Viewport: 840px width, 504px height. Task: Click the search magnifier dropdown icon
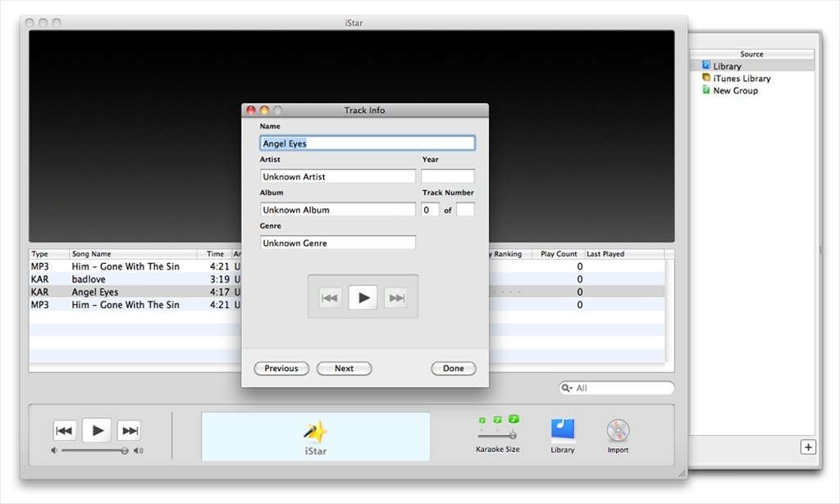(x=567, y=388)
